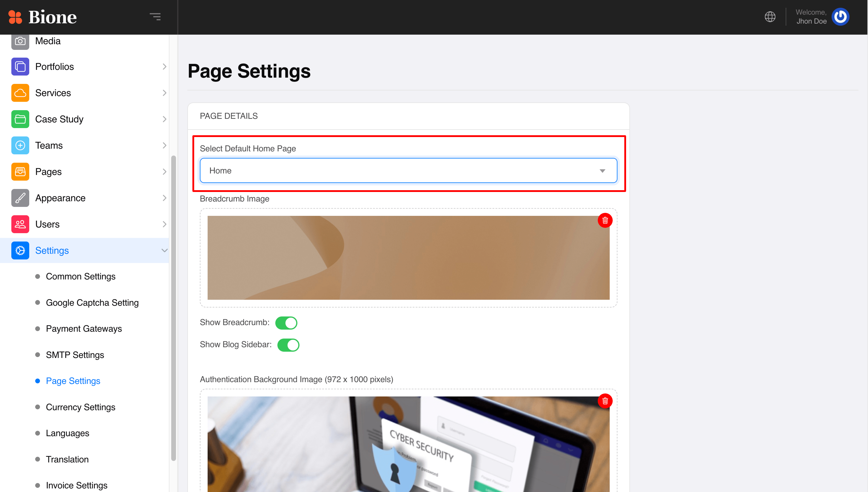This screenshot has width=868, height=492.
Task: Click the blue power profile icon
Action: click(x=840, y=16)
